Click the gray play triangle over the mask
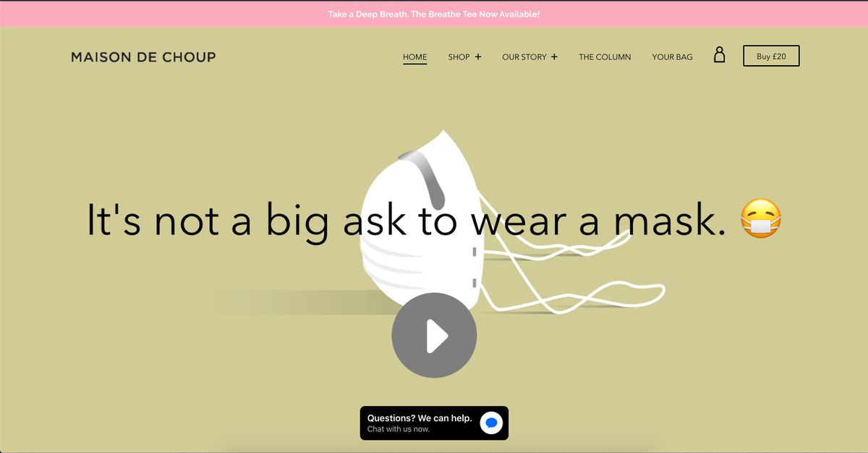Viewport: 868px width, 453px height. (434, 335)
